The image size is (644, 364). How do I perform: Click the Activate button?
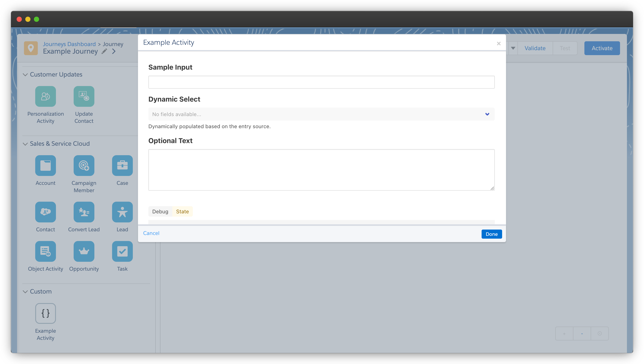coord(602,48)
